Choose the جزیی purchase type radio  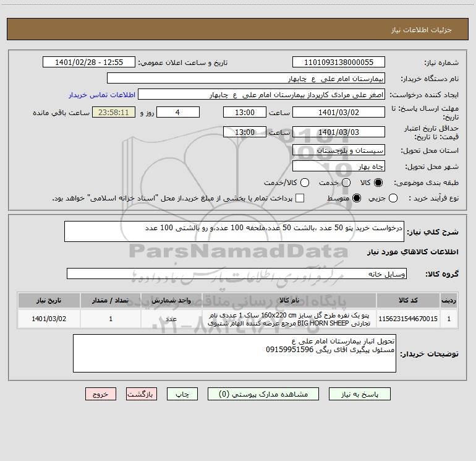click(393, 198)
